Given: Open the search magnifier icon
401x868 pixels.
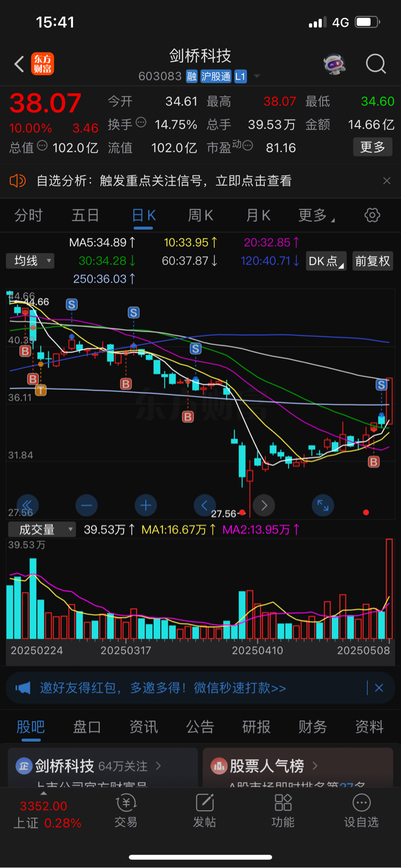Looking at the screenshot, I should click(x=375, y=64).
